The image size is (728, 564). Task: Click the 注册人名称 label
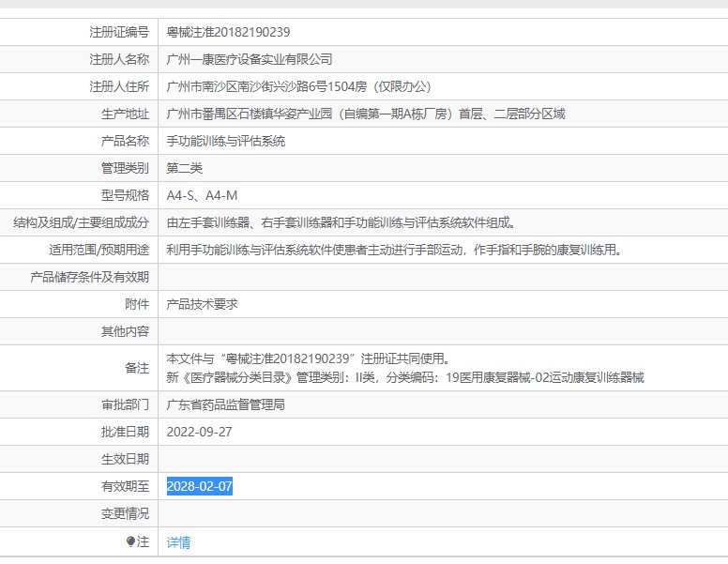point(119,59)
